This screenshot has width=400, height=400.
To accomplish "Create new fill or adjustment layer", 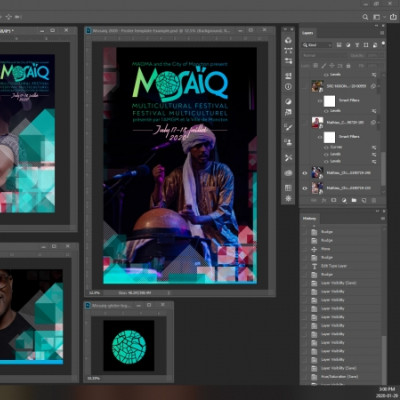I will coord(344,200).
